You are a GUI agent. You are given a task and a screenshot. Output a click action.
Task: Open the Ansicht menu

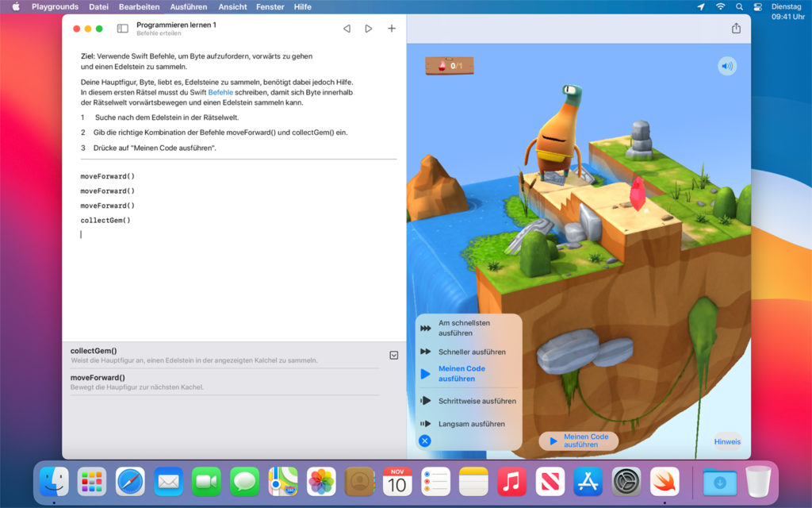(x=232, y=6)
